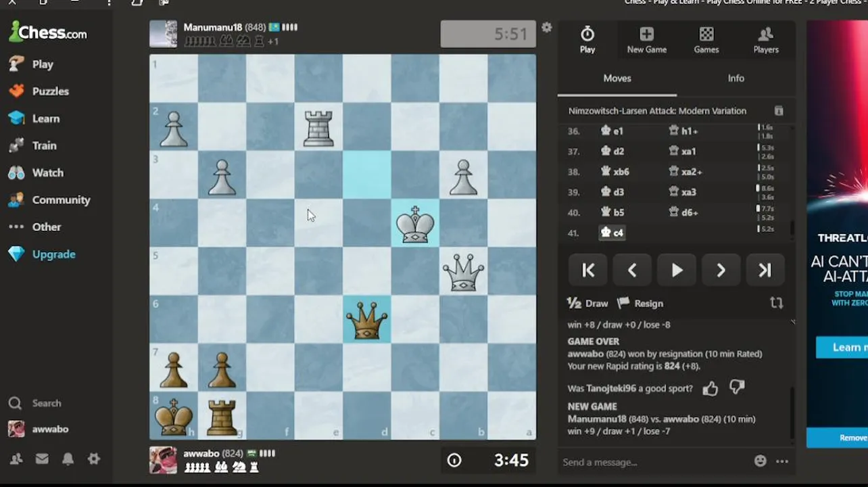Click thumbs up for good sport
Screen dimensions: 868x487
710,388
